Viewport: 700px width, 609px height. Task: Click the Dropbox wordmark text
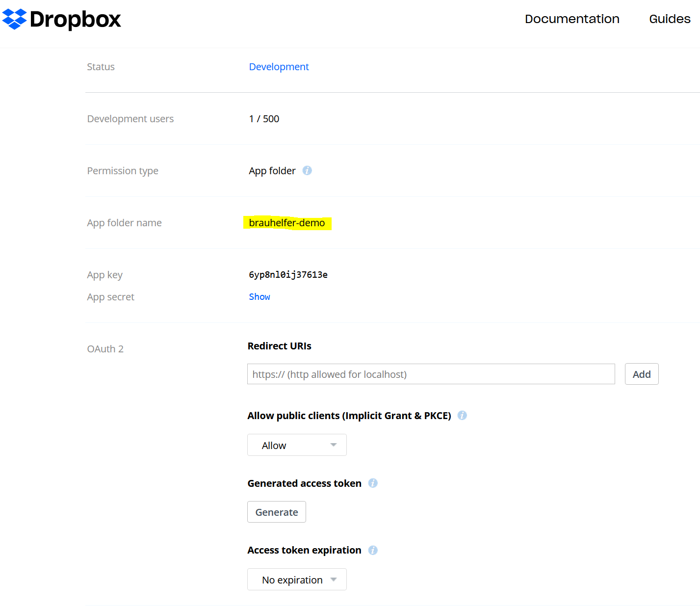point(75,20)
